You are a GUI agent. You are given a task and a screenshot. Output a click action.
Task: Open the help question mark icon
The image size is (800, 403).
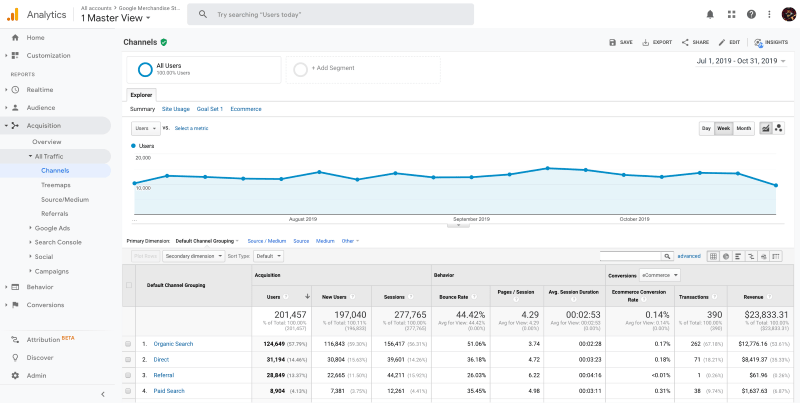tap(751, 14)
